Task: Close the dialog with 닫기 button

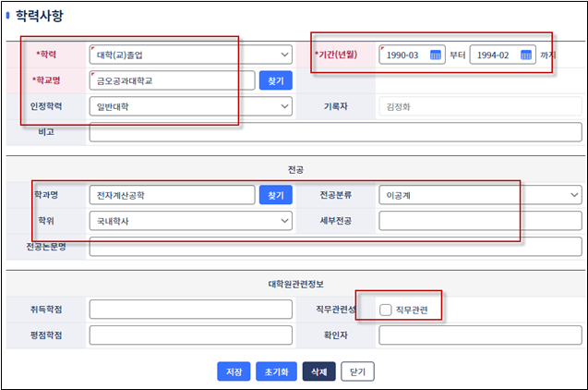Action: 357,372
